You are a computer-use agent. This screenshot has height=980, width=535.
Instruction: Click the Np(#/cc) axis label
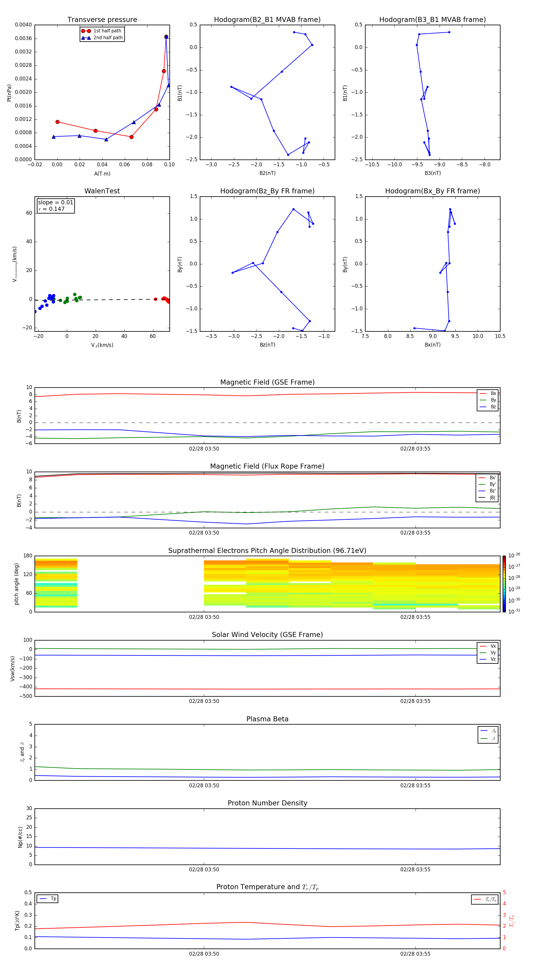20,837
